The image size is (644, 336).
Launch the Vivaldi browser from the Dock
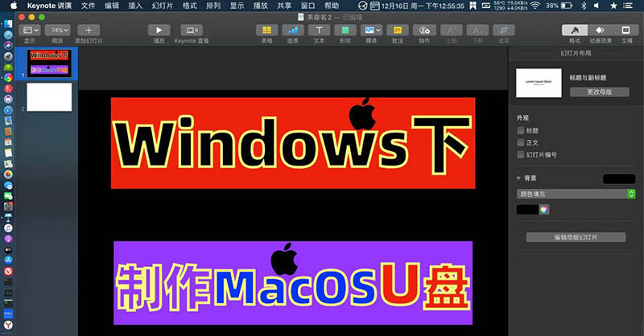coord(8,271)
